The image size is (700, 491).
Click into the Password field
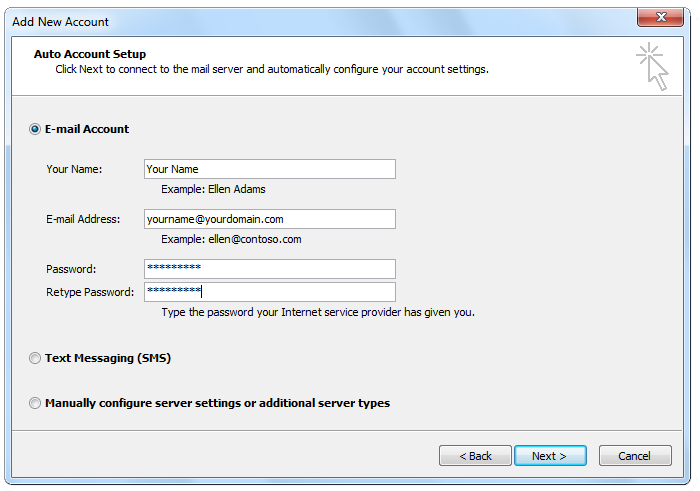pos(270,269)
